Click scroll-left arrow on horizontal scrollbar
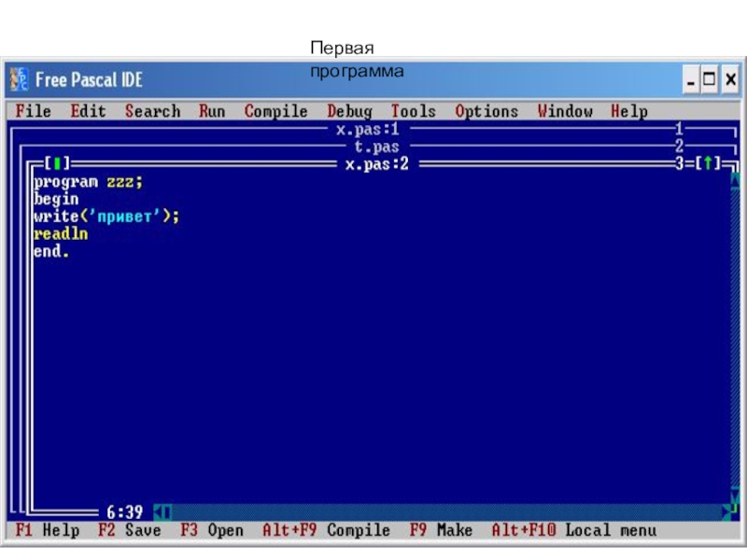747x560 pixels. pyautogui.click(x=158, y=512)
